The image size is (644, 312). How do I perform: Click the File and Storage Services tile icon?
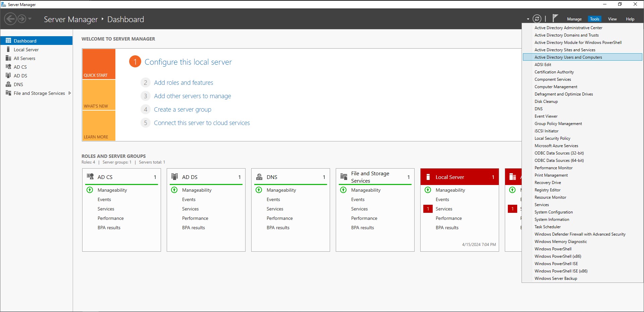[344, 177]
